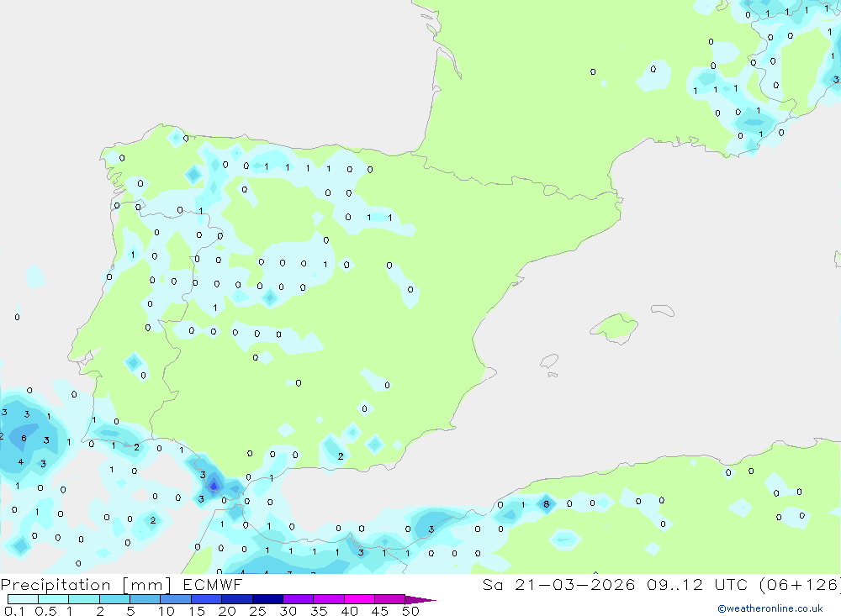Click the legend label '25'
This screenshot has width=841, height=616.
257,611
